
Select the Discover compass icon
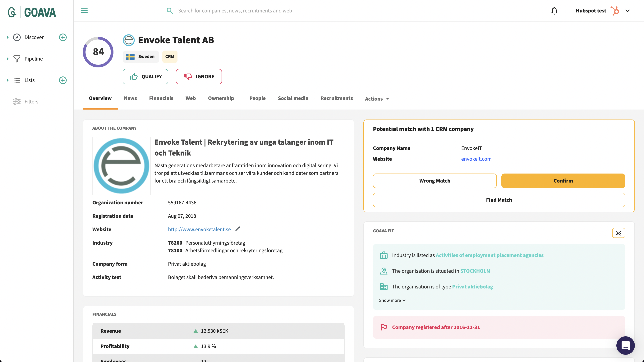(x=16, y=37)
